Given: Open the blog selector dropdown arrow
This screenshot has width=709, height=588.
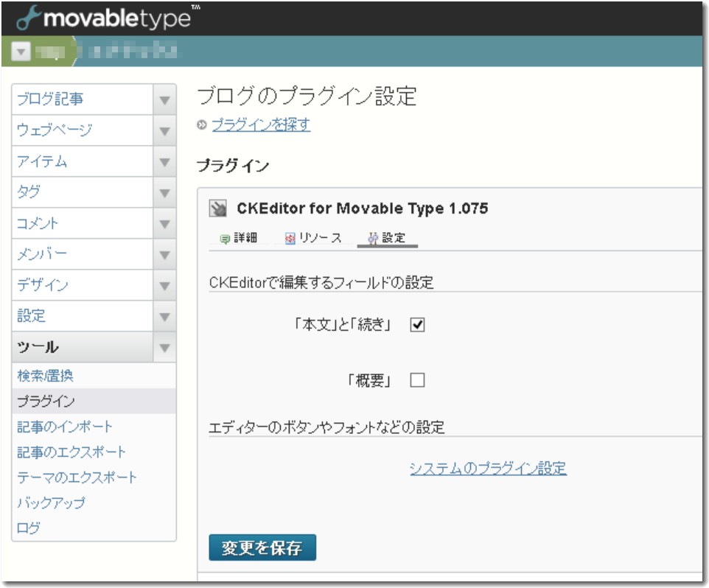Looking at the screenshot, I should tap(20, 52).
